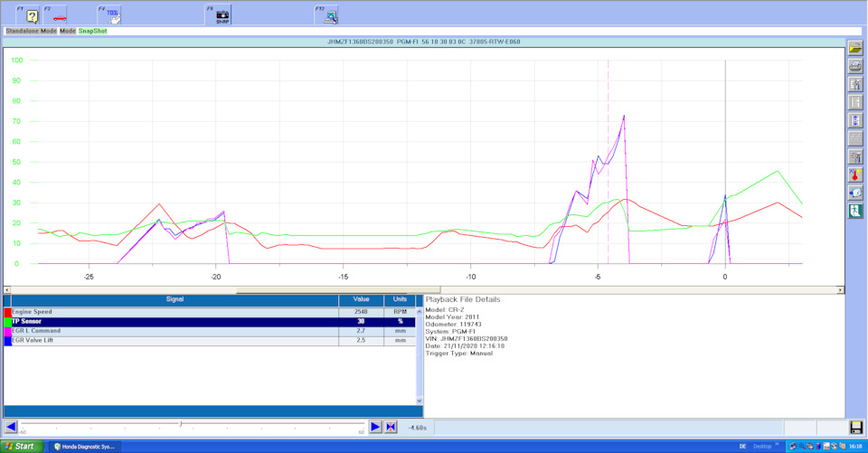
Task: Click the RPM units cell
Action: pyautogui.click(x=400, y=312)
